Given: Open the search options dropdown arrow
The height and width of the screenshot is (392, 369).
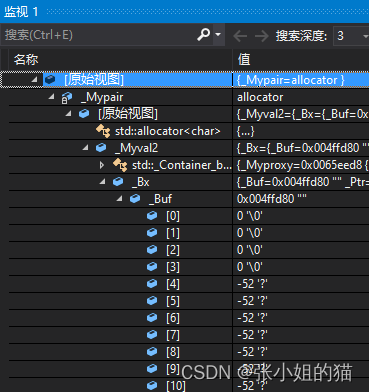Looking at the screenshot, I should [218, 35].
